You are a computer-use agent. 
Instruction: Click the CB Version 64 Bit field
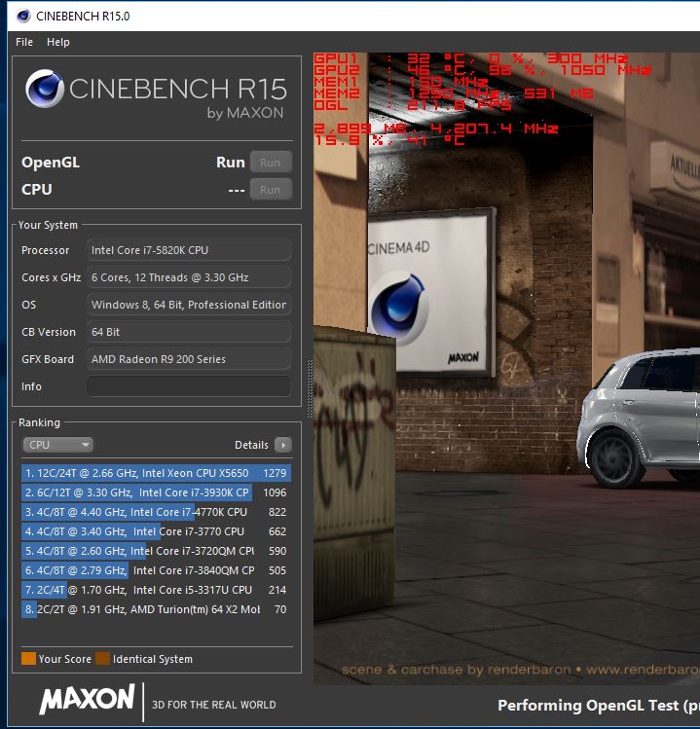[x=189, y=332]
